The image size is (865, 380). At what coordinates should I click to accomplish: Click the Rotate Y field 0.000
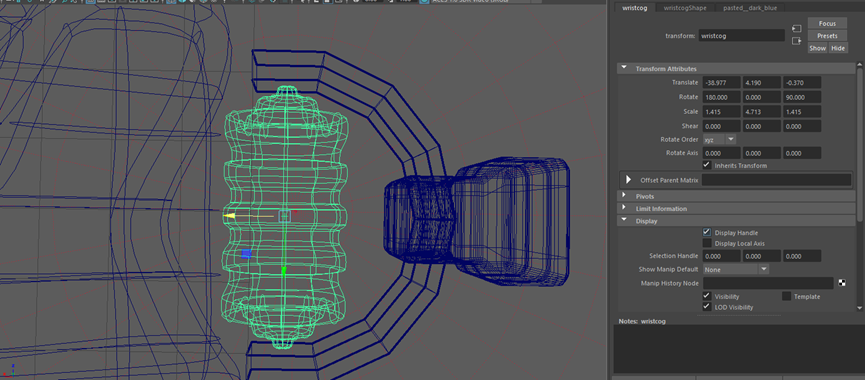(762, 97)
